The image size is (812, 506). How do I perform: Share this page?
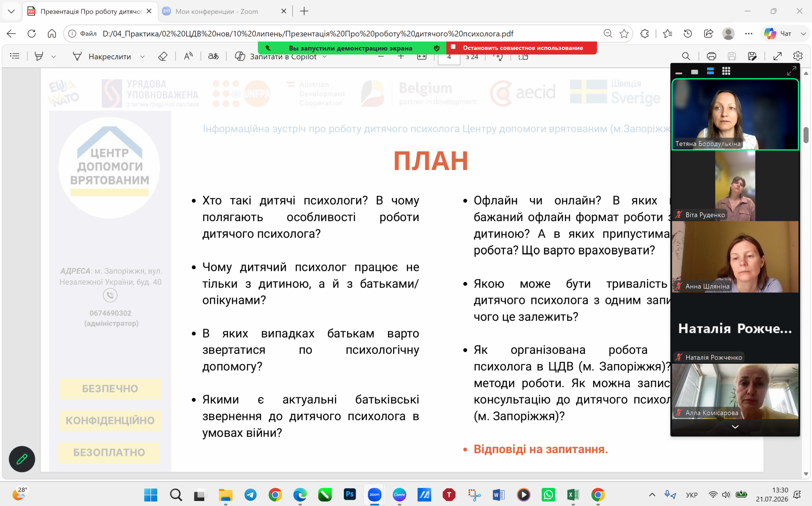[708, 33]
